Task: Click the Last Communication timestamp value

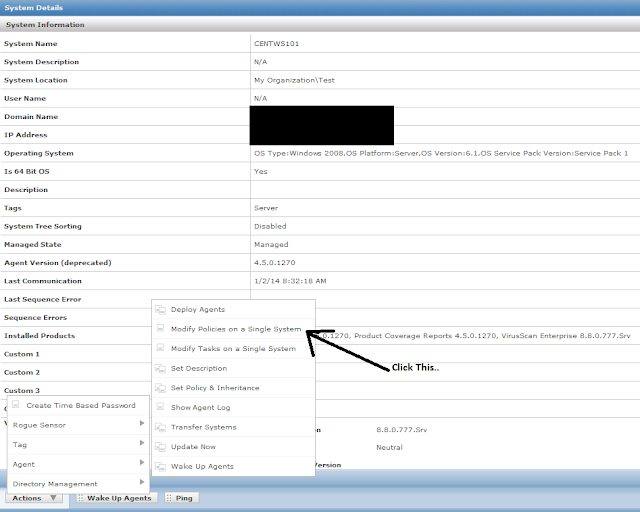Action: pyautogui.click(x=290, y=281)
